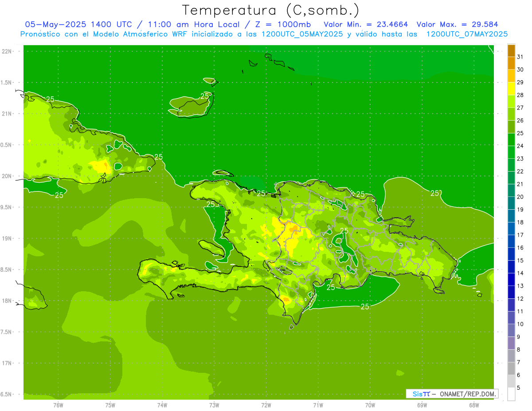Click the "72W" longitude label
Viewport: 532px width, 411px height.
(x=266, y=405)
